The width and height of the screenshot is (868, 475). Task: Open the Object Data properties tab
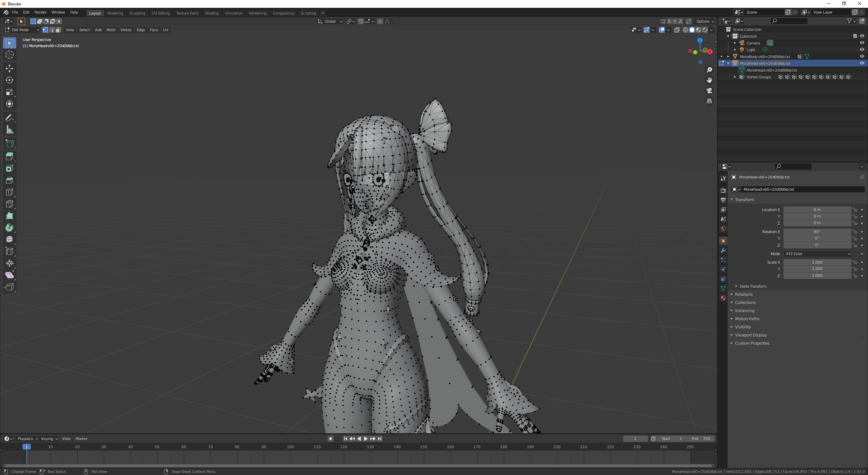(x=723, y=288)
